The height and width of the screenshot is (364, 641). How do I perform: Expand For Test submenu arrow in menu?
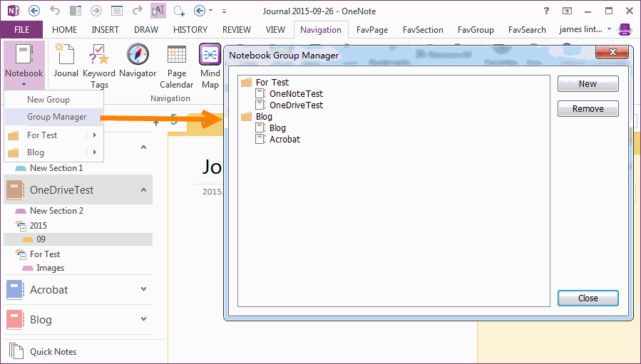tap(95, 135)
